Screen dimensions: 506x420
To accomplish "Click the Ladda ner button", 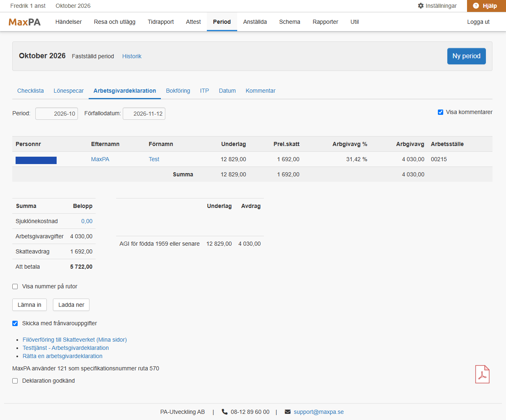I will pyautogui.click(x=71, y=305).
